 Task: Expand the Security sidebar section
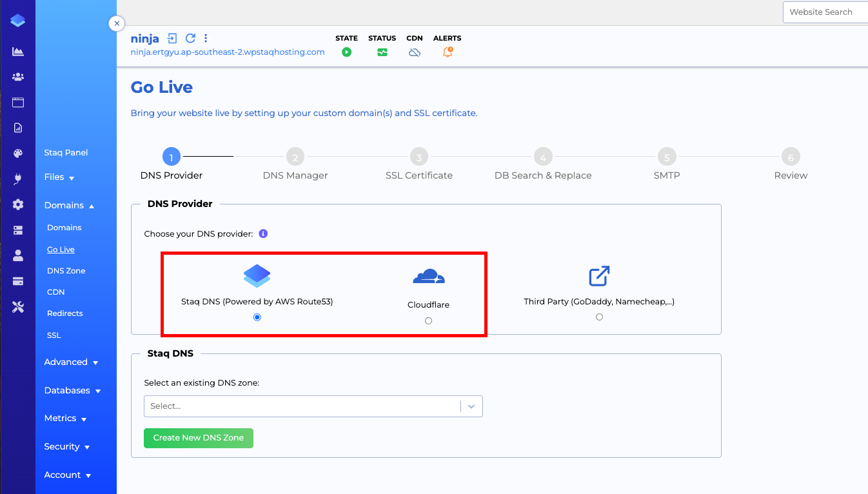coord(66,447)
